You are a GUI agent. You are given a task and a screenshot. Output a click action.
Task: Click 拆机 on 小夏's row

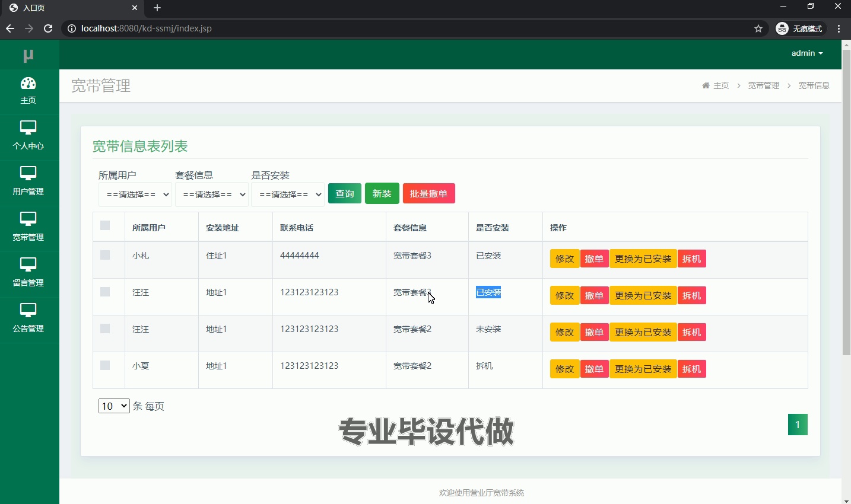tap(691, 368)
